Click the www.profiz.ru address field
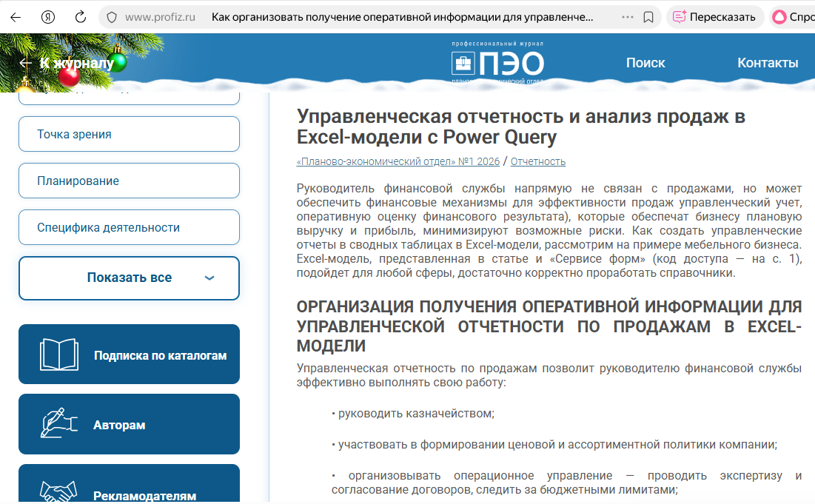The width and height of the screenshot is (815, 504). coord(160,17)
